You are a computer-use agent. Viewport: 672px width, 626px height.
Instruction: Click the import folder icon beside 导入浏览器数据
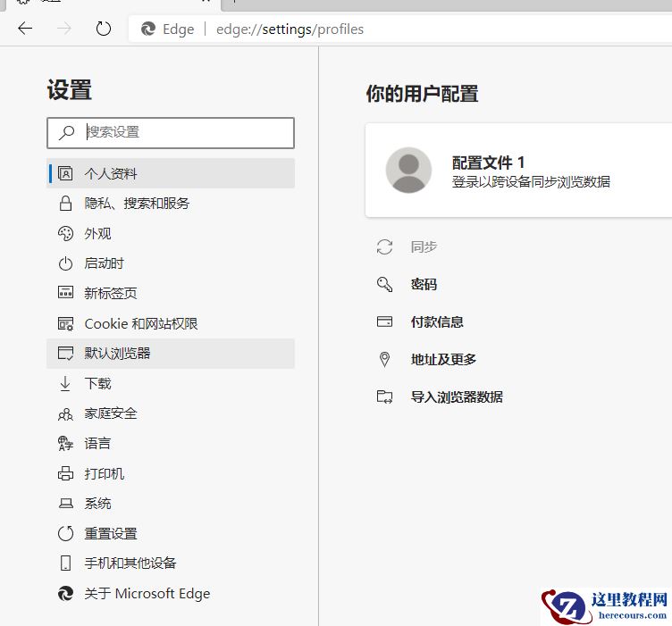click(x=384, y=396)
